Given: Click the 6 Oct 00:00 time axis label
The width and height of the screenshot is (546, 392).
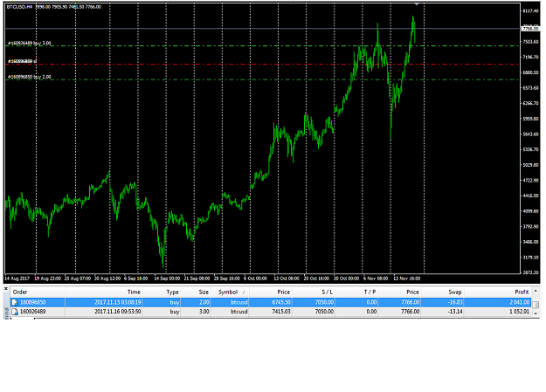Looking at the screenshot, I should [x=255, y=279].
